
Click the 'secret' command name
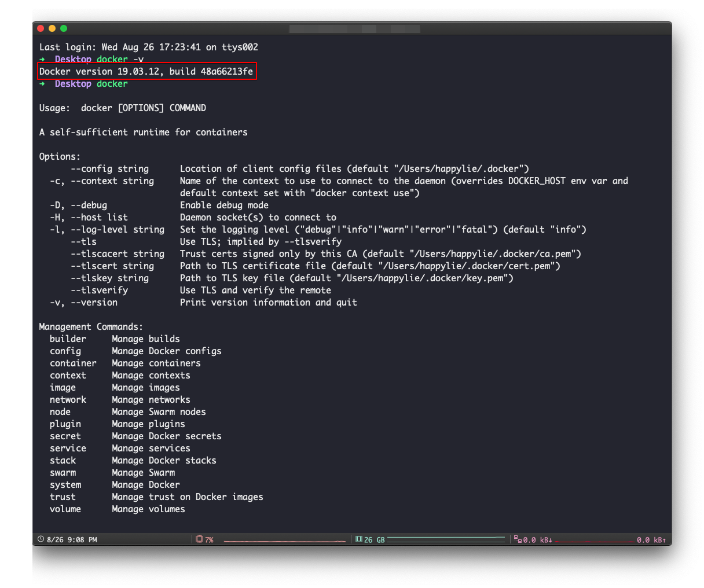[65, 436]
